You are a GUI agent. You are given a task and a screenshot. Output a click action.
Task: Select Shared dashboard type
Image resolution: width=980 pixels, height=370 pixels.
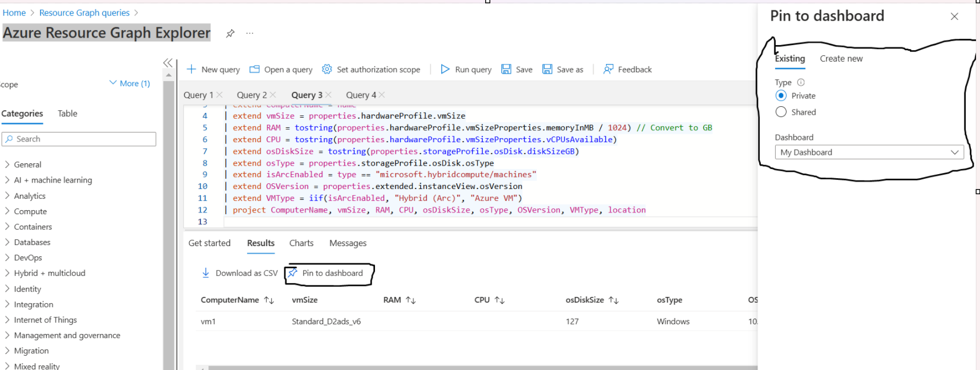(x=781, y=112)
